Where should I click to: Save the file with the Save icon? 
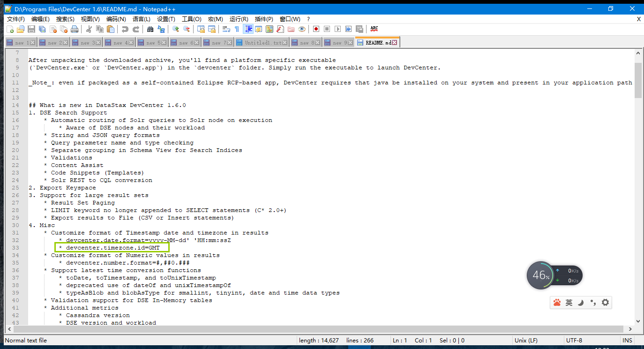[31, 29]
